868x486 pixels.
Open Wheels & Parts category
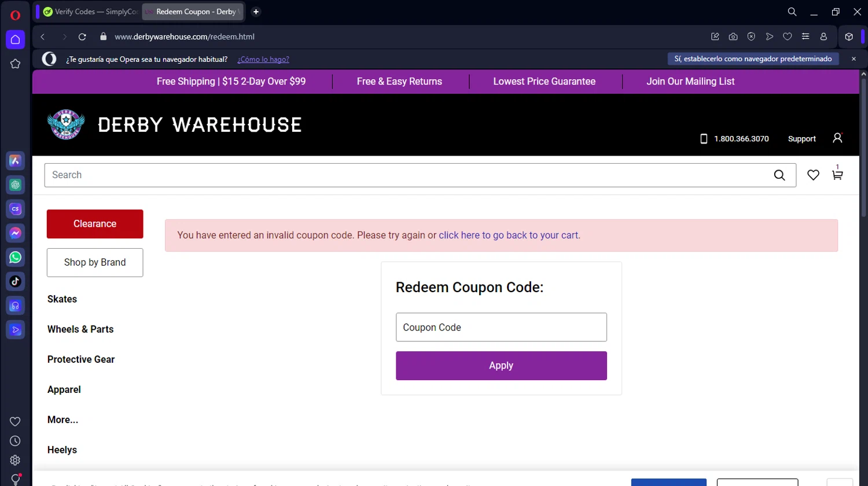80,329
